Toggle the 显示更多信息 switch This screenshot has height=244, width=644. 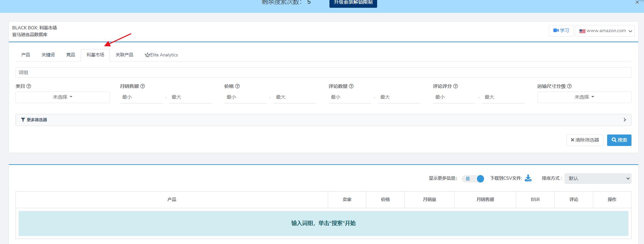point(473,178)
